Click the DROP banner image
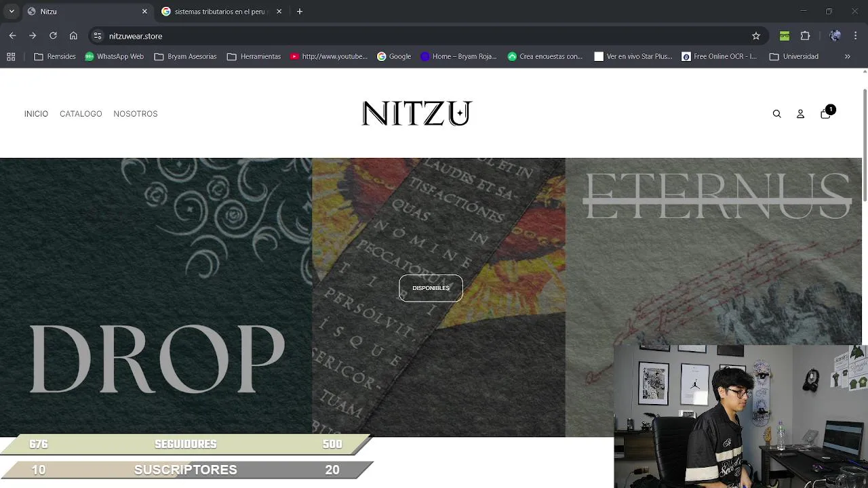This screenshot has height=488, width=868. pos(156,297)
